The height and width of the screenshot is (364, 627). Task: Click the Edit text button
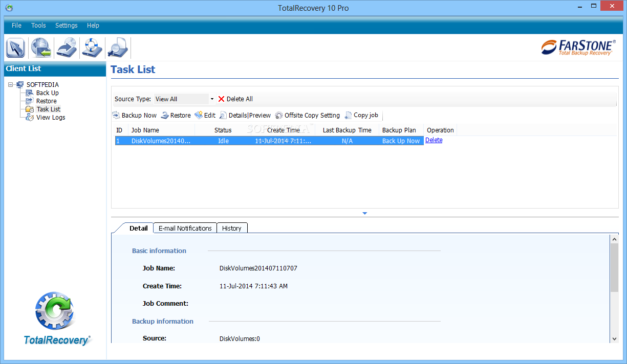pyautogui.click(x=210, y=116)
